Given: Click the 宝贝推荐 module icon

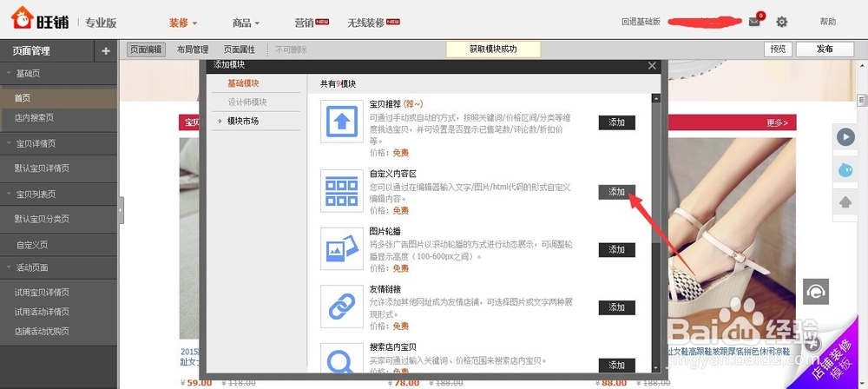Looking at the screenshot, I should 341,122.
